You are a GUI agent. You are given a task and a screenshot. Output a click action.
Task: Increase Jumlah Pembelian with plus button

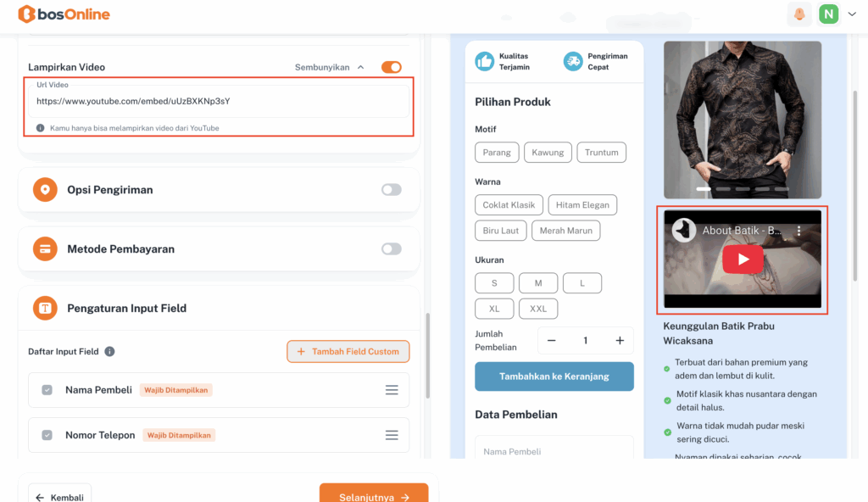point(620,341)
